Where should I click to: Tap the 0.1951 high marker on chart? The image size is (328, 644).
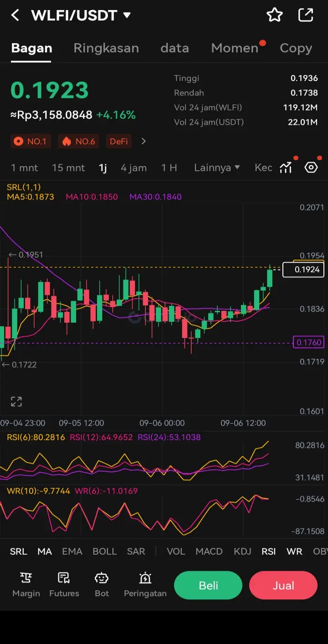(26, 255)
